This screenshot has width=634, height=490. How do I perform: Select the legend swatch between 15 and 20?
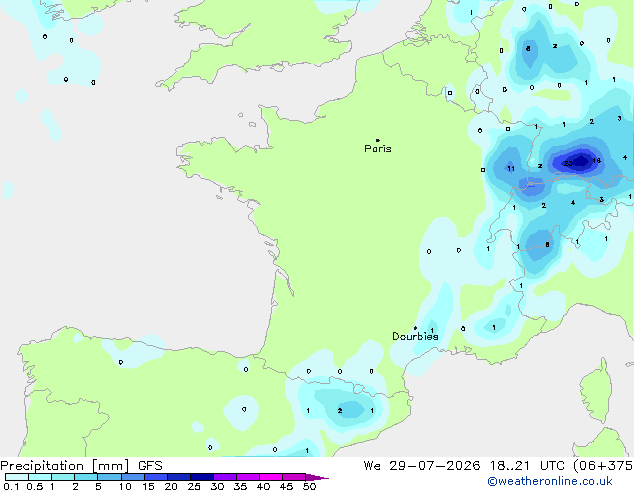coord(156,477)
